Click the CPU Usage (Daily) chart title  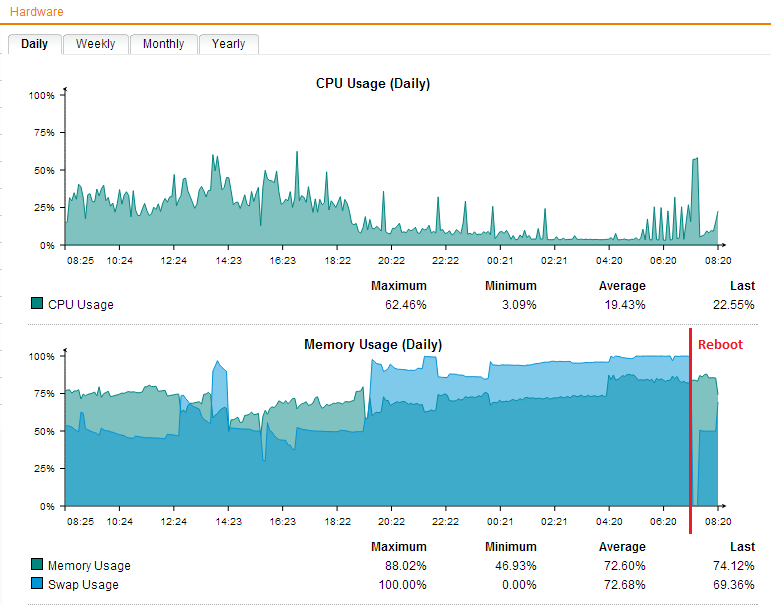pos(373,84)
